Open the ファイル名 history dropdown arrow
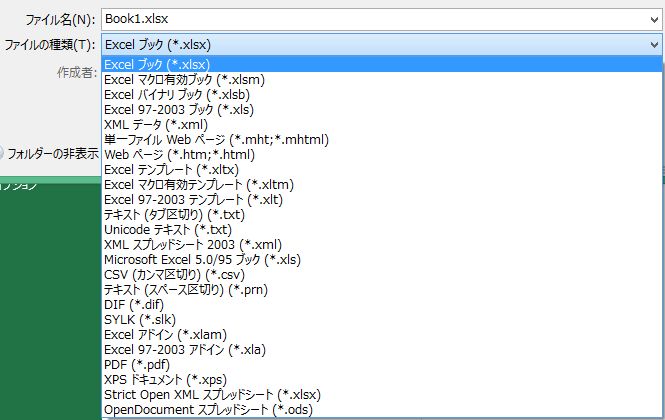The height and width of the screenshot is (420, 665). [x=654, y=20]
